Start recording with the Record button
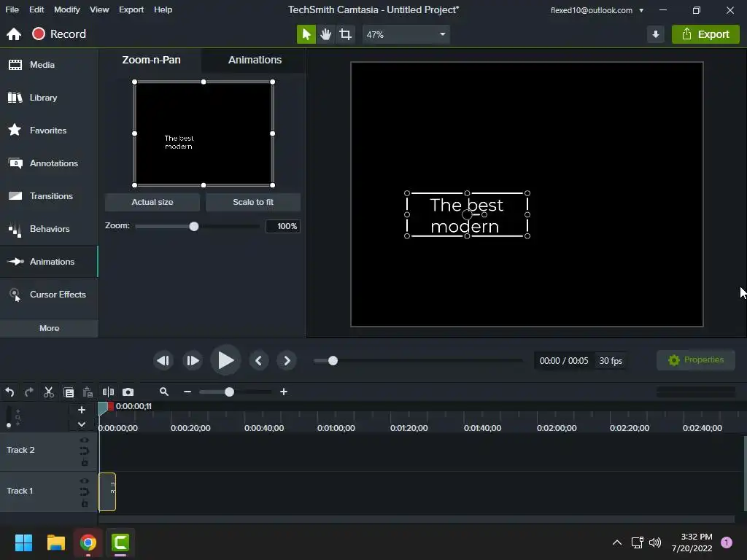747x560 pixels. tap(59, 34)
